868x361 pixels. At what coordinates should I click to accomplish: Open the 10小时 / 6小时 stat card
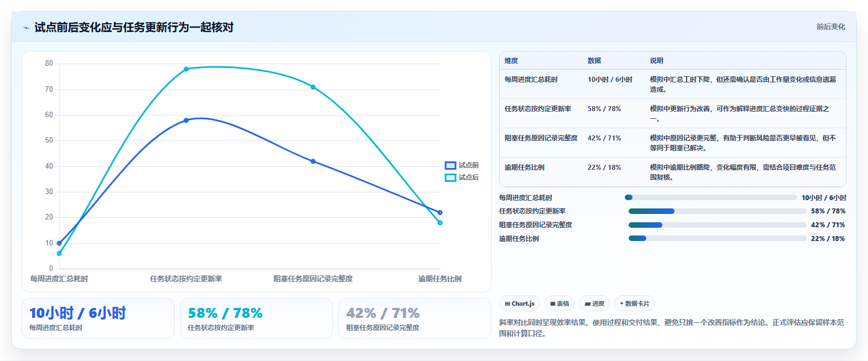coord(98,318)
